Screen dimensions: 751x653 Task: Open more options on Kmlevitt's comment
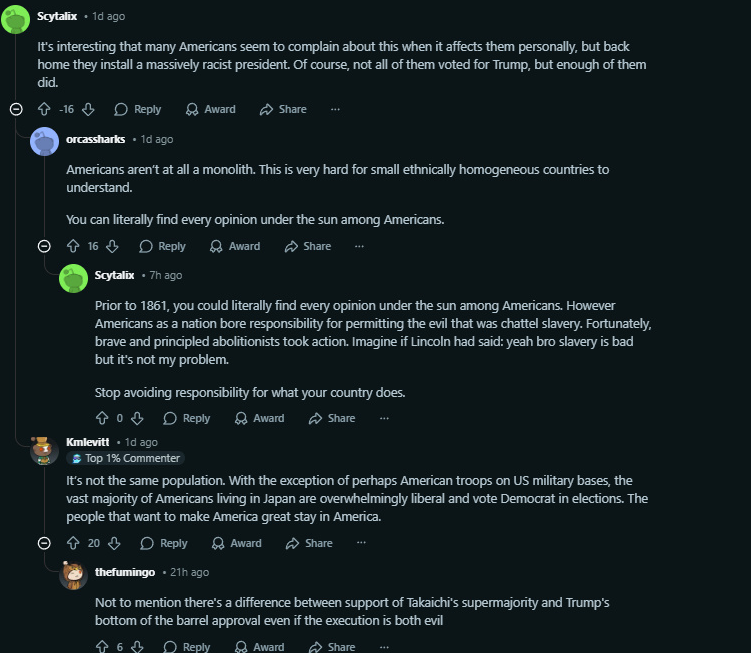[361, 543]
